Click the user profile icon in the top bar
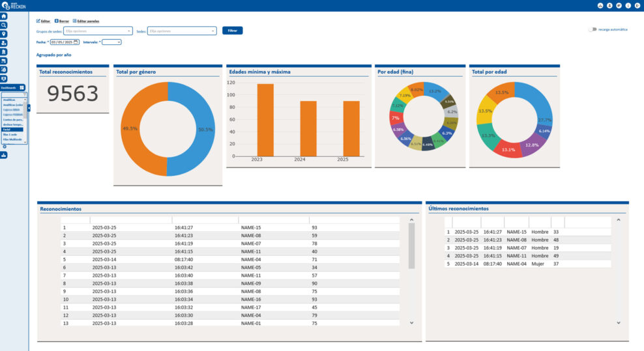This screenshot has width=644, height=351. (x=609, y=5)
